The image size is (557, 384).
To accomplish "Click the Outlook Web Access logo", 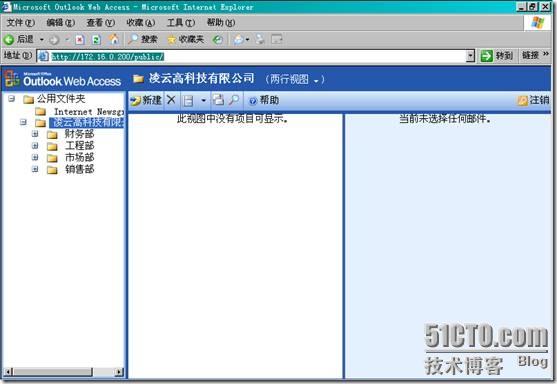I will tap(63, 79).
